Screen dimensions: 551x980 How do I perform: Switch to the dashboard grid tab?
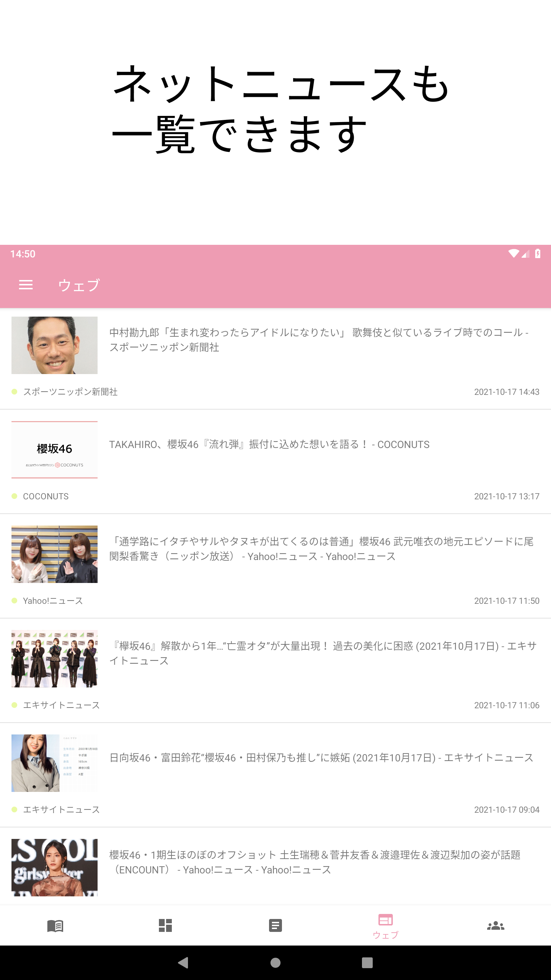165,925
